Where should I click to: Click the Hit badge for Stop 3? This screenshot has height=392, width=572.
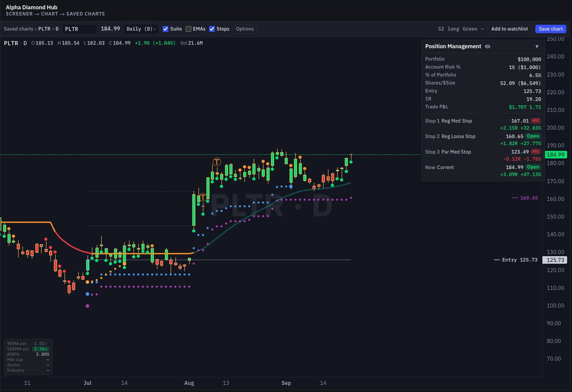click(536, 152)
